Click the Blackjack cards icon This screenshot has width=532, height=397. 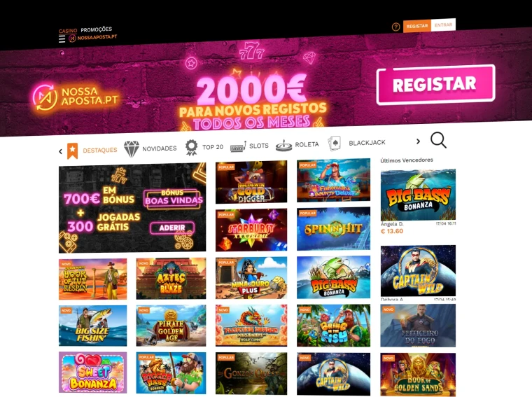point(335,144)
